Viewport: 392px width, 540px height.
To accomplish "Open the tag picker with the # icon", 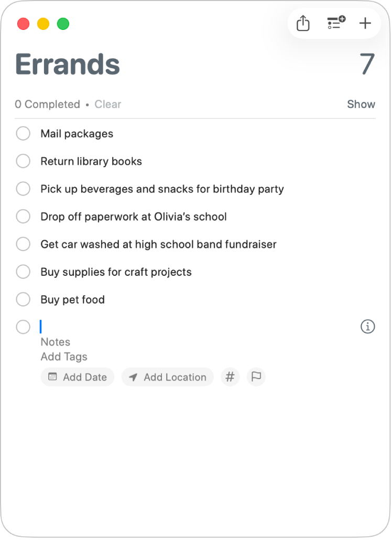I will tap(230, 377).
